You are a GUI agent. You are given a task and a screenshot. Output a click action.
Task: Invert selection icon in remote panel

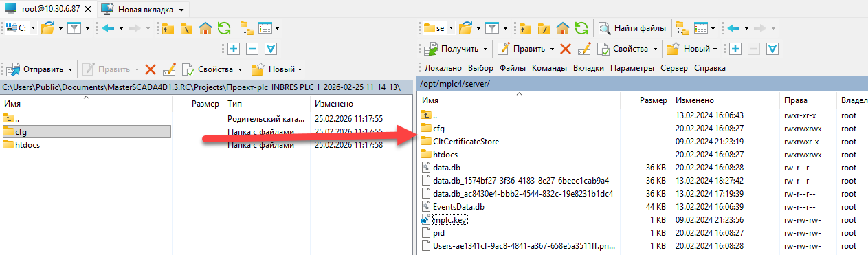pos(772,49)
